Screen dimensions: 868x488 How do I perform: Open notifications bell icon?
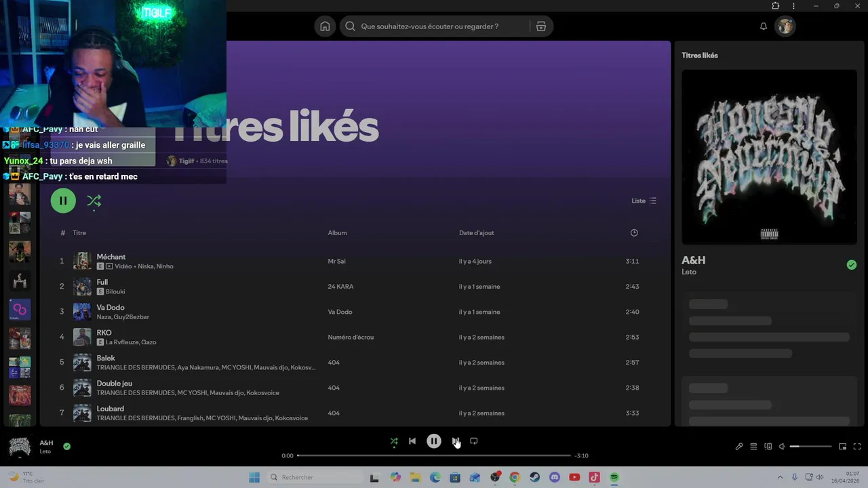click(x=764, y=26)
